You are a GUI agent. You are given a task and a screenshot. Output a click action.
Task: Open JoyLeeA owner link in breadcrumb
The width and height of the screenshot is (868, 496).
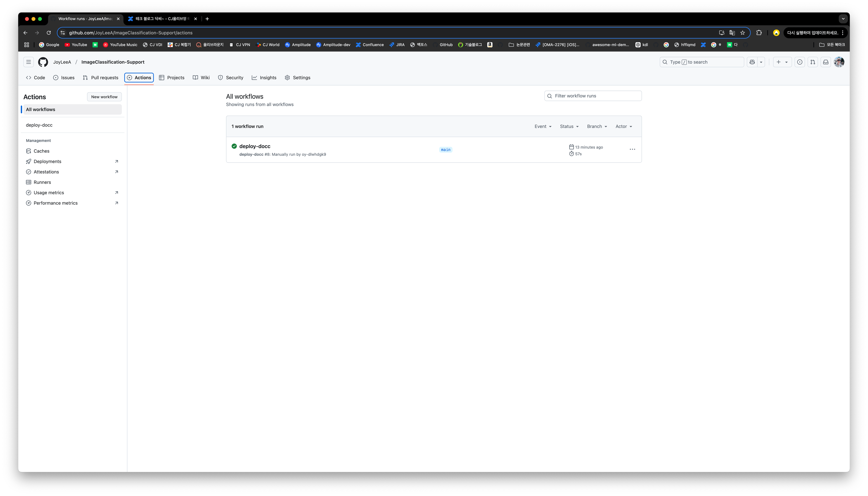point(62,62)
